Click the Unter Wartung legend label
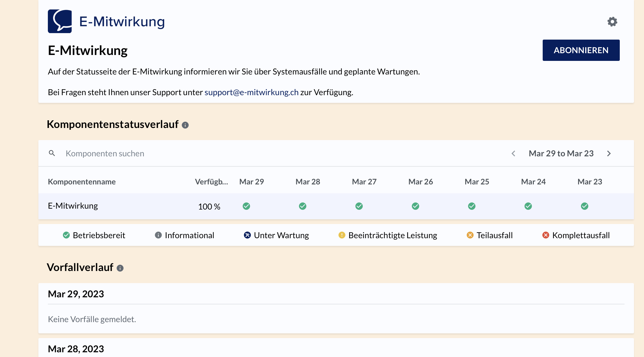 coord(281,235)
